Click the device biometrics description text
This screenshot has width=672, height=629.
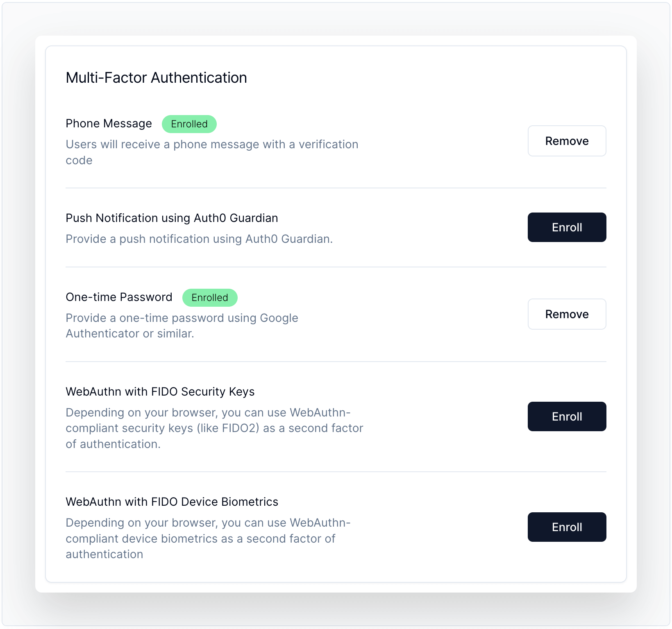[x=208, y=538]
